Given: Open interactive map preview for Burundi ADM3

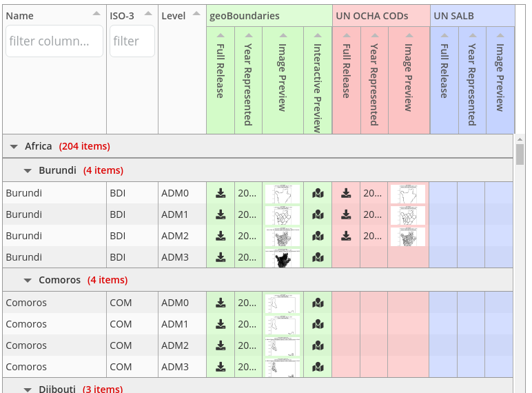Looking at the screenshot, I should coord(318,257).
